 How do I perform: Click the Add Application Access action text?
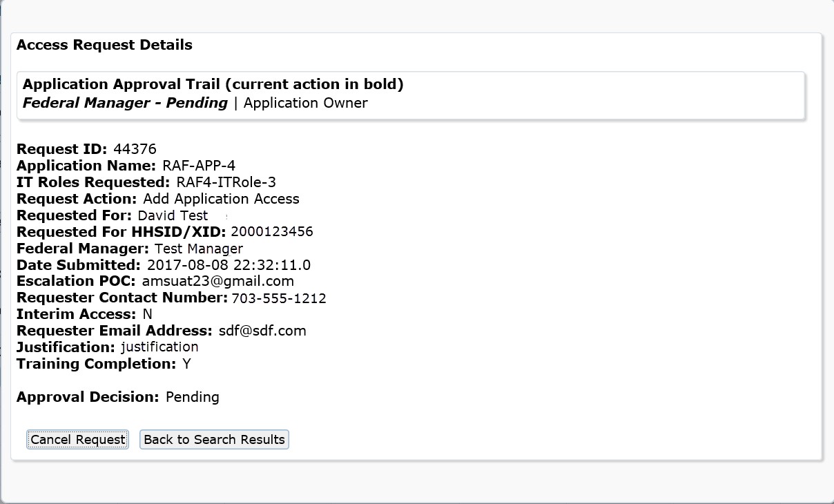coord(221,199)
